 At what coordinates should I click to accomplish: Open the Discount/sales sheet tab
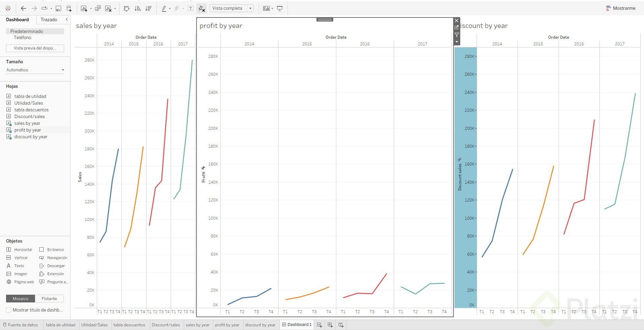tap(166, 325)
